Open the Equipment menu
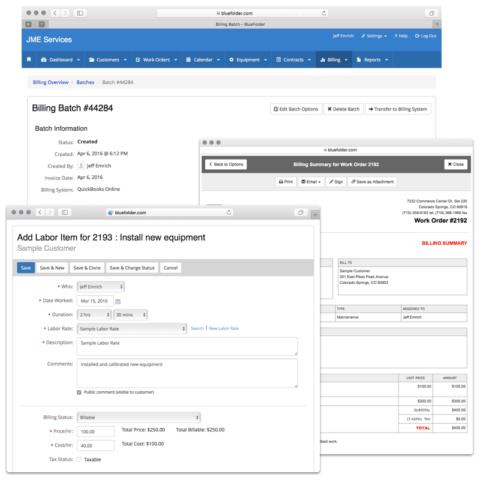 pos(248,60)
